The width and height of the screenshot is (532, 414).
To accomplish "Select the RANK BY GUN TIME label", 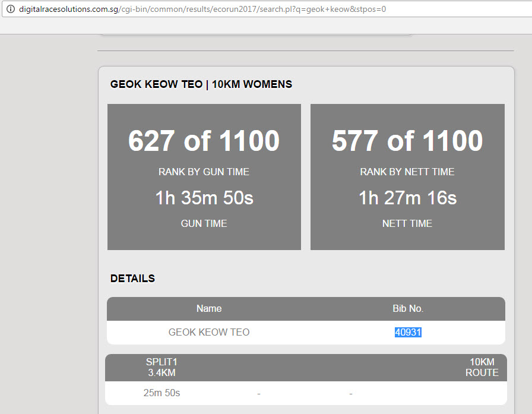I will click(204, 172).
